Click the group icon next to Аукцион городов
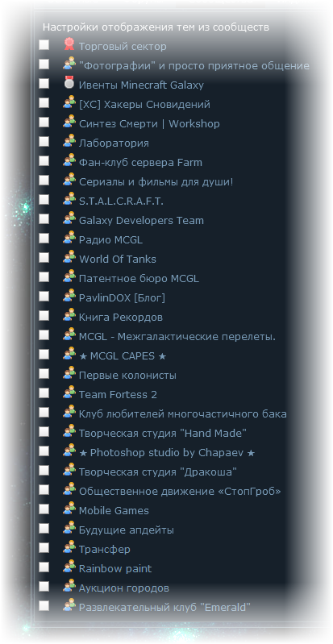Image resolution: width=333 pixels, height=644 pixels. (x=69, y=586)
